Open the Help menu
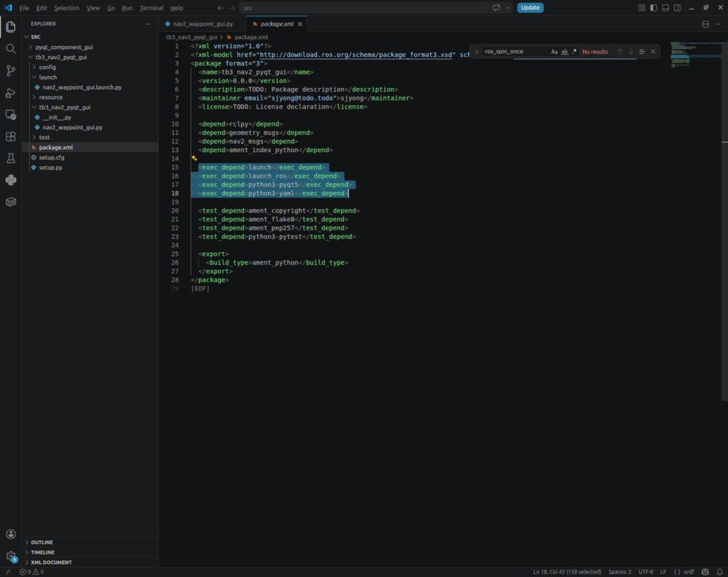Screen dimensions: 728x577 pyautogui.click(x=177, y=8)
